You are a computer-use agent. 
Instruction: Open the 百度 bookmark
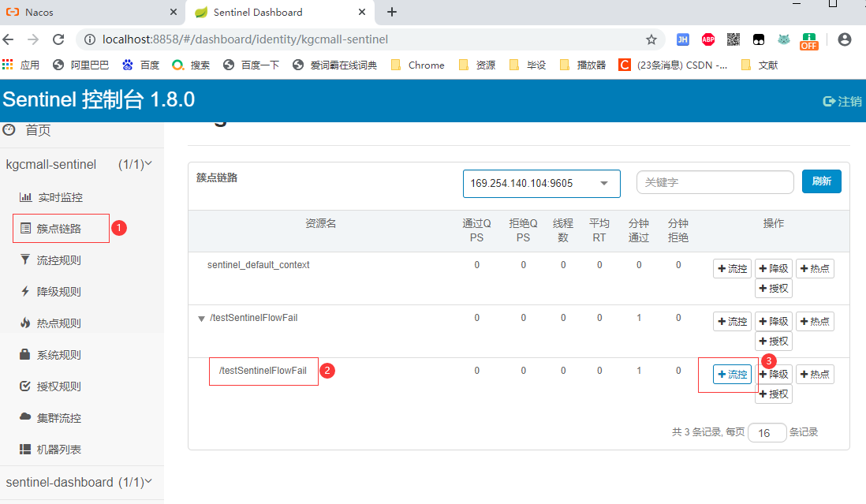[141, 65]
